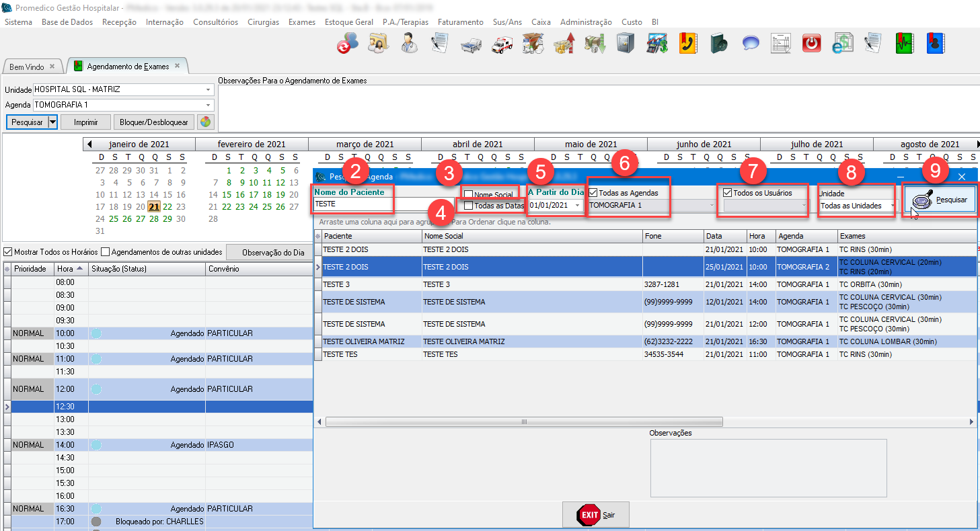Click the hospital bed toolbar icon

point(470,44)
